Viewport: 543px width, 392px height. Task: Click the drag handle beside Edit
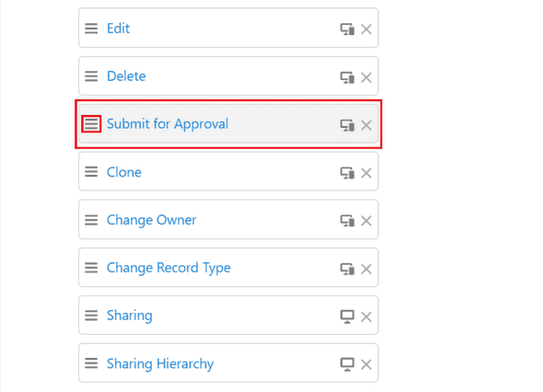pyautogui.click(x=91, y=29)
